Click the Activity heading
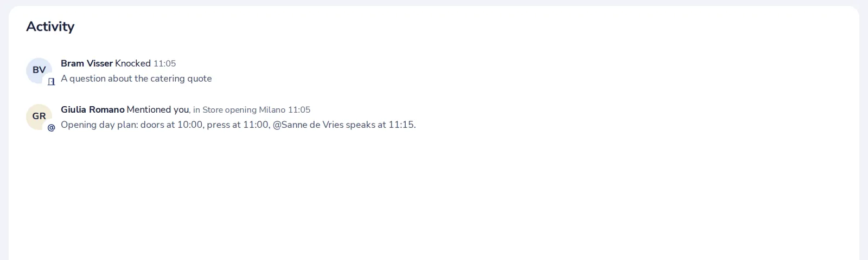 pyautogui.click(x=50, y=27)
